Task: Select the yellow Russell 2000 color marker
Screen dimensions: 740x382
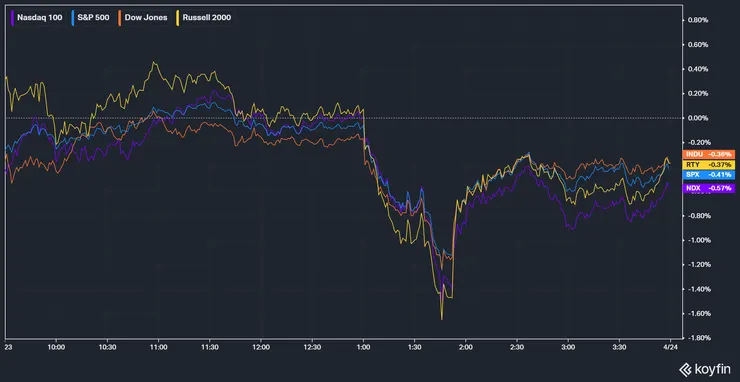Action: point(178,18)
